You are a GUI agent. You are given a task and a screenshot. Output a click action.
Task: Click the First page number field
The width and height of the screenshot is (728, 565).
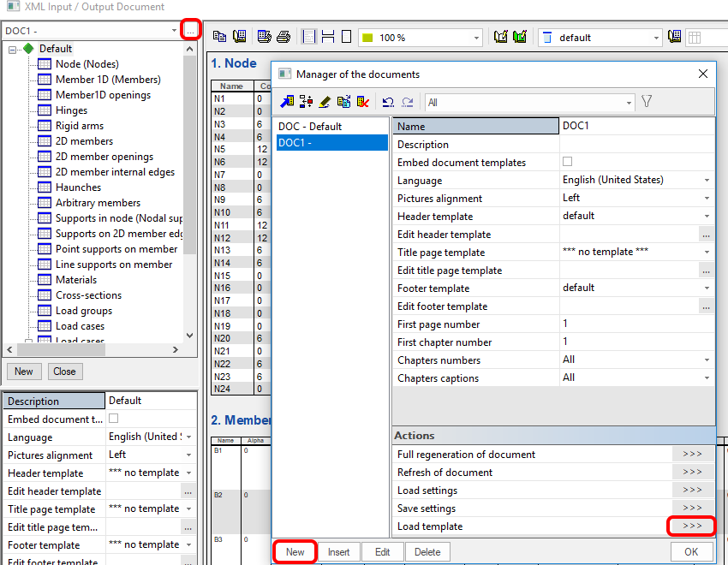click(636, 324)
